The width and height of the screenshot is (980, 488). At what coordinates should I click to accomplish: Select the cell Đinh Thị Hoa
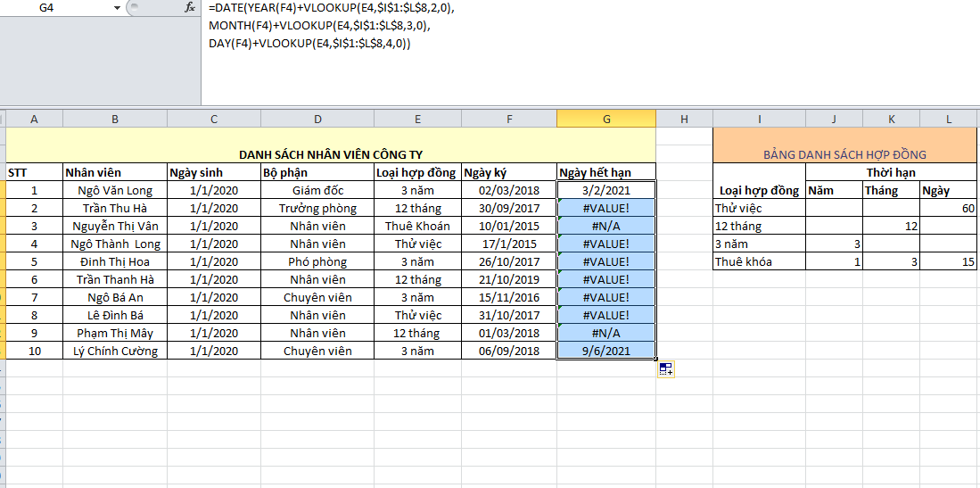coord(115,261)
